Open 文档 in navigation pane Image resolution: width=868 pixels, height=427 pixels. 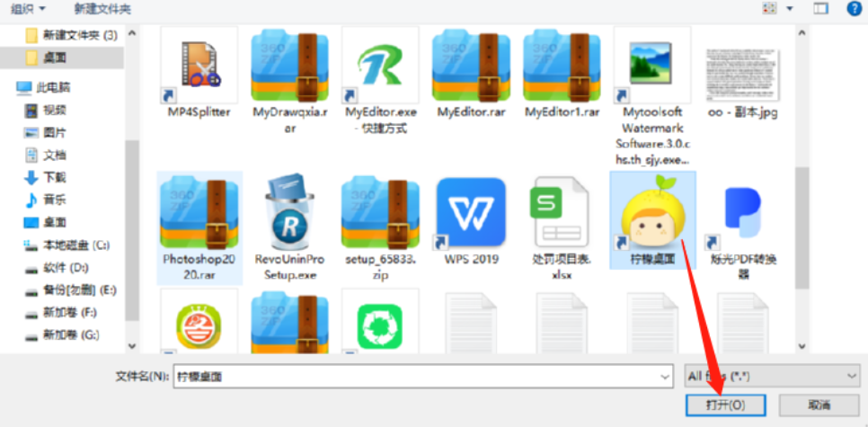pyautogui.click(x=46, y=156)
